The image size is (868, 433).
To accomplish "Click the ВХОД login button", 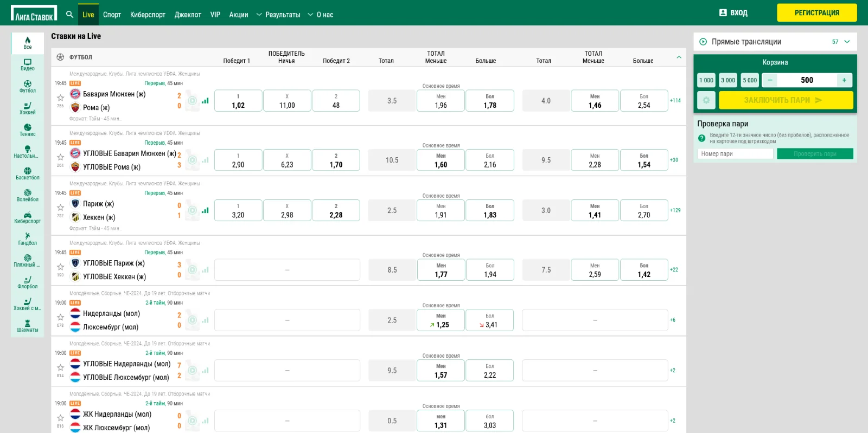I will (x=733, y=12).
